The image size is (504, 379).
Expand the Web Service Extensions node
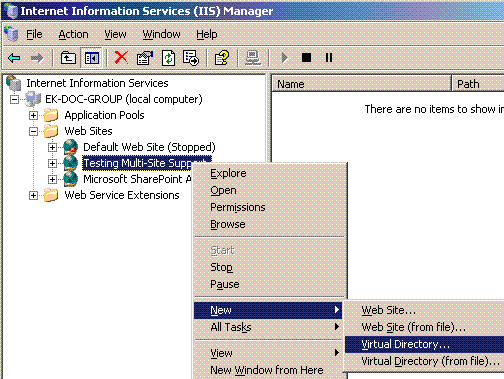[x=33, y=195]
